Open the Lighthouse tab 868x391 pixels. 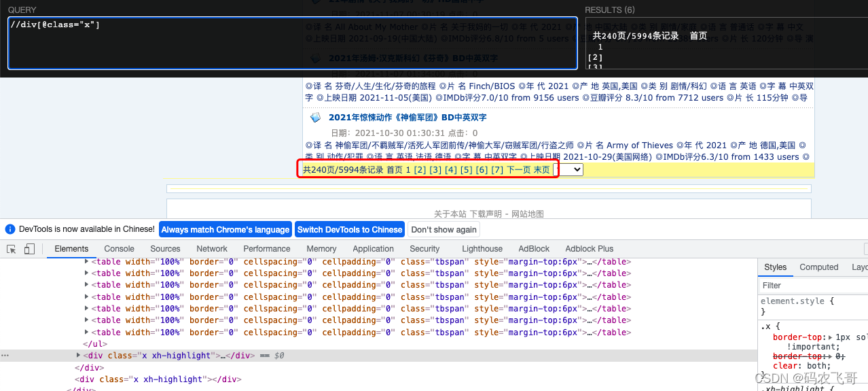point(482,249)
